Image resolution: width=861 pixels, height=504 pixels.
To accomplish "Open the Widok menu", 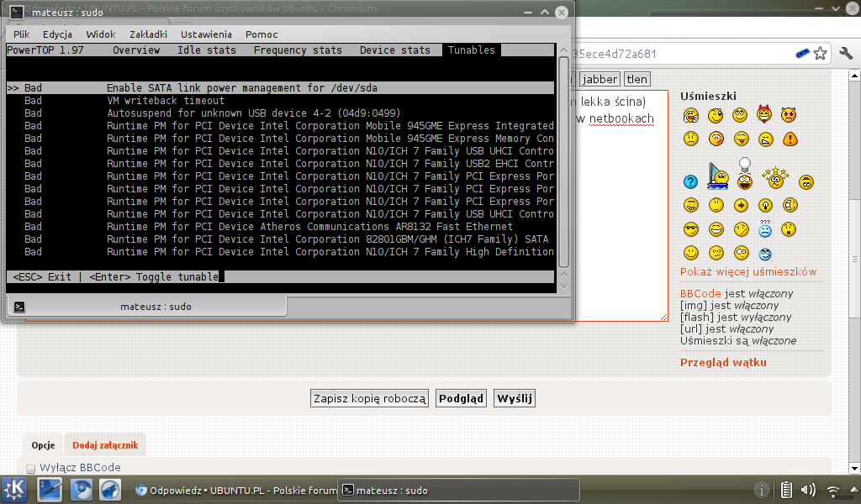I will (101, 34).
